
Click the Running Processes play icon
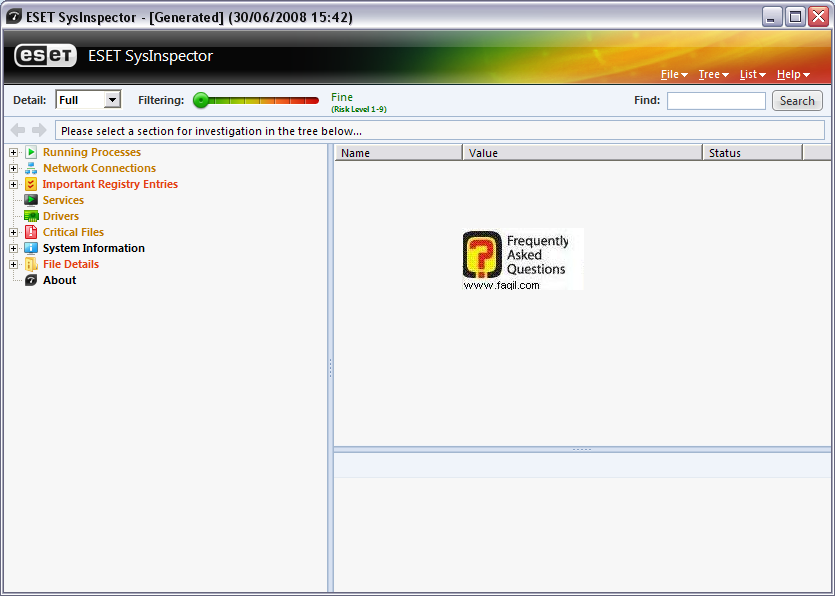pos(31,152)
